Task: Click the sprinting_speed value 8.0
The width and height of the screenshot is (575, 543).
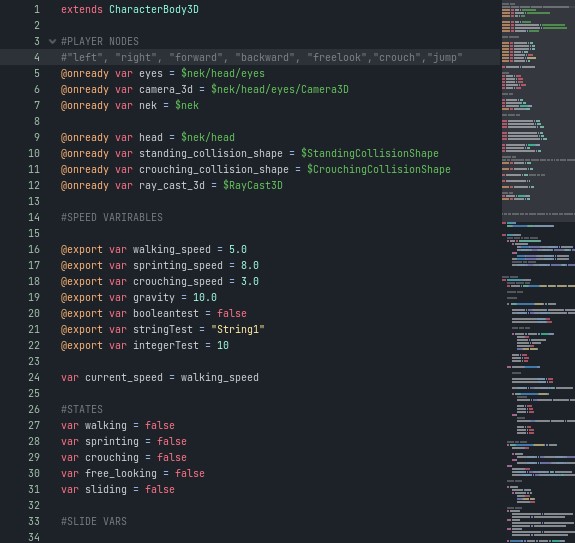Action: click(250, 265)
